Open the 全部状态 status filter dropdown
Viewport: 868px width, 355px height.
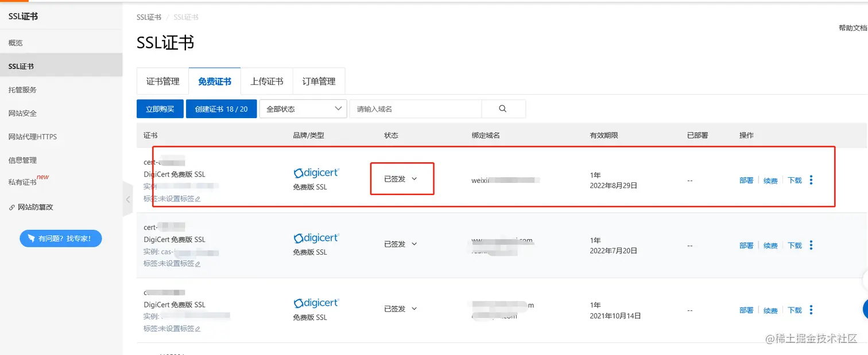click(x=303, y=109)
